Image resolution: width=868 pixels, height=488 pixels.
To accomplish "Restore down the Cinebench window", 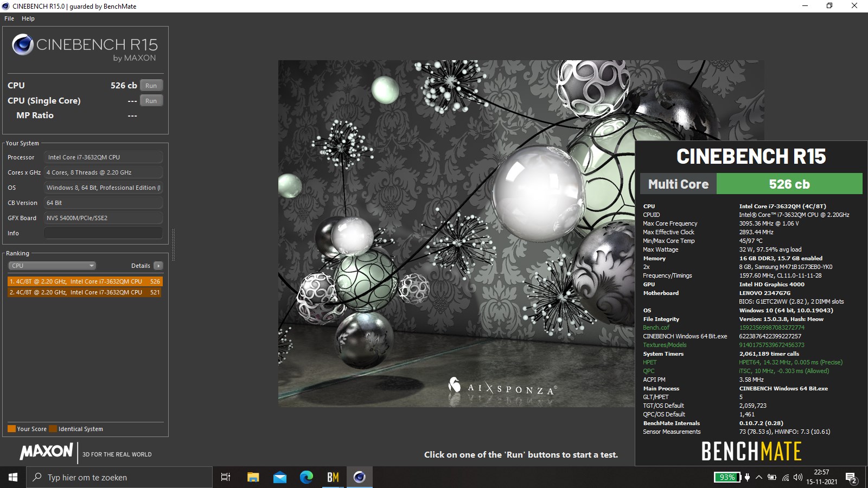I will click(x=829, y=6).
